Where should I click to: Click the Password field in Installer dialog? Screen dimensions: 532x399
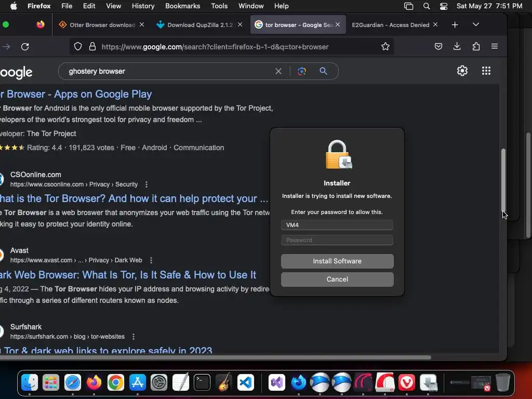tap(337, 240)
